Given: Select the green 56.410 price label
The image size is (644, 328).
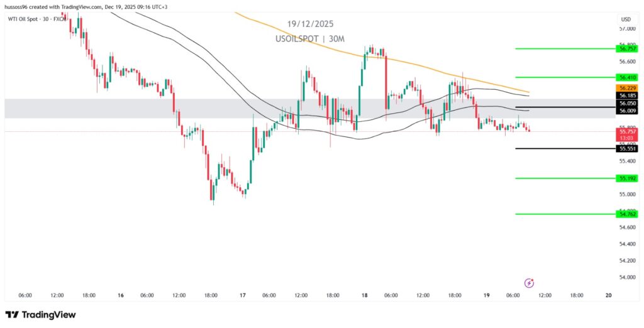Looking at the screenshot, I should [628, 77].
